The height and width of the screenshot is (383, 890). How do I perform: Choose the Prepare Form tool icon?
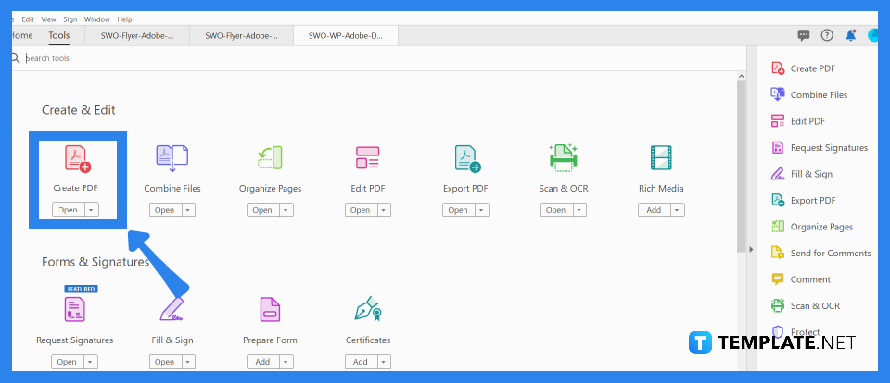pos(270,310)
